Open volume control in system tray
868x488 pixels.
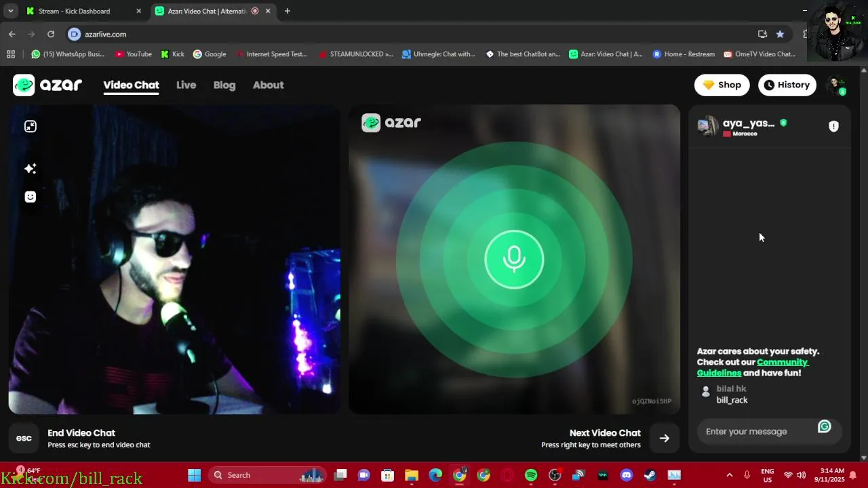pyautogui.click(x=802, y=475)
